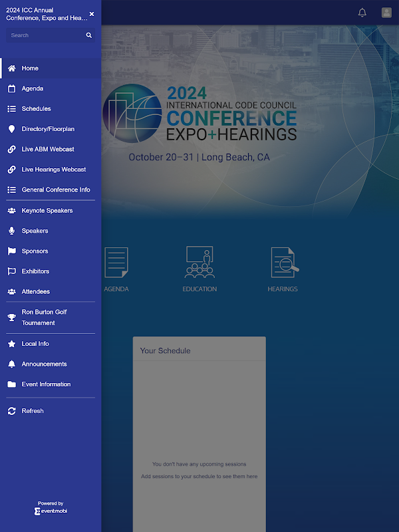
Task: Click the microphone icon beside Speakers
Action: 11,231
